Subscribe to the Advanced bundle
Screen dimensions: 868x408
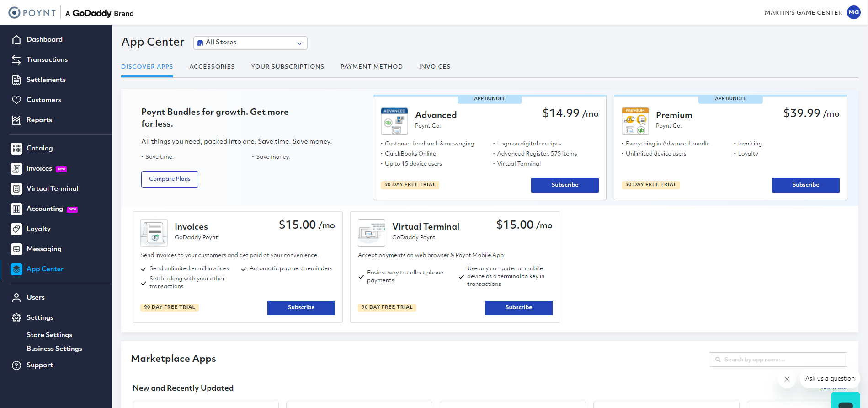[x=565, y=185]
